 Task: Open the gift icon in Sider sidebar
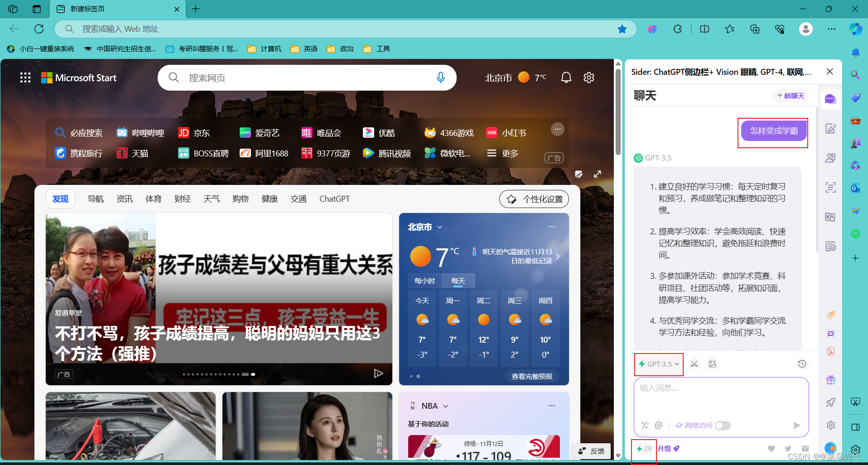(830, 380)
